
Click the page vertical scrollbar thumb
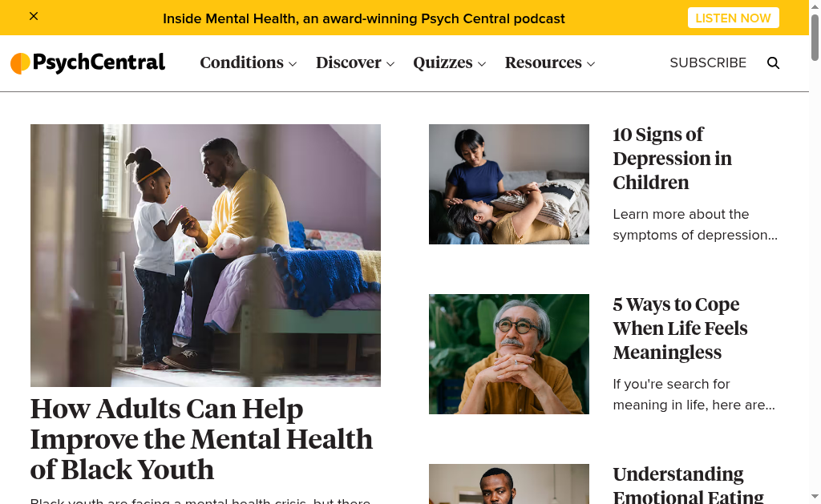(815, 38)
